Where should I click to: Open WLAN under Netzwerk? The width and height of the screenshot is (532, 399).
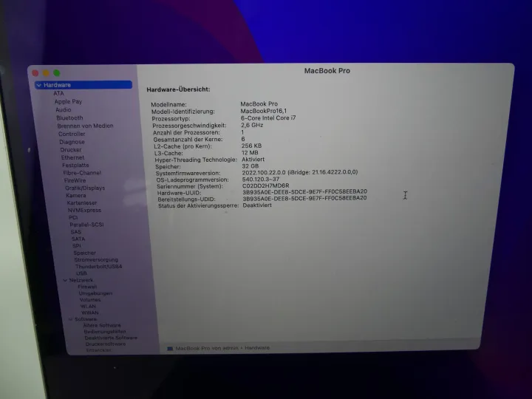tap(88, 307)
